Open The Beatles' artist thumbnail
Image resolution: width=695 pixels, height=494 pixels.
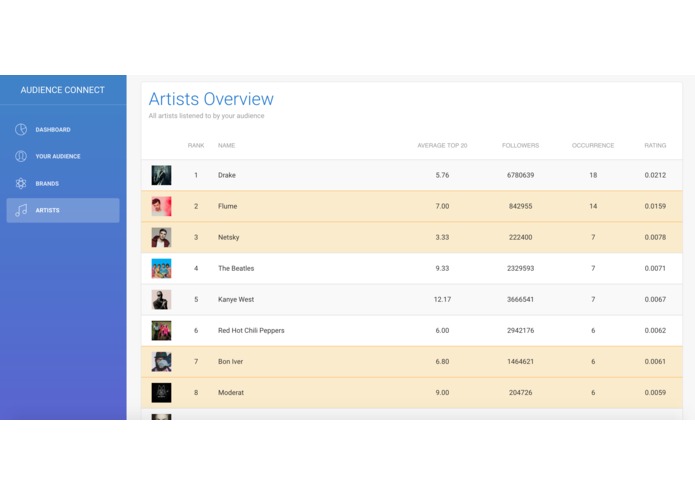161,268
